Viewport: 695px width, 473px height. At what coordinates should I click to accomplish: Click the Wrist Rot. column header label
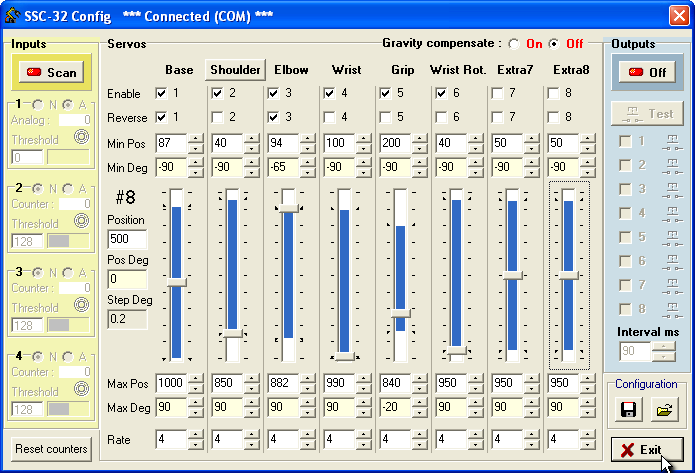click(458, 70)
